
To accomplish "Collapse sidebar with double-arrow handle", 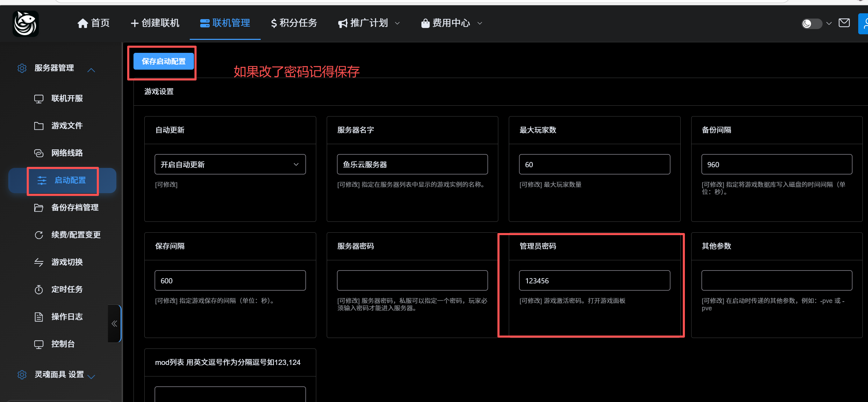I will pyautogui.click(x=114, y=324).
